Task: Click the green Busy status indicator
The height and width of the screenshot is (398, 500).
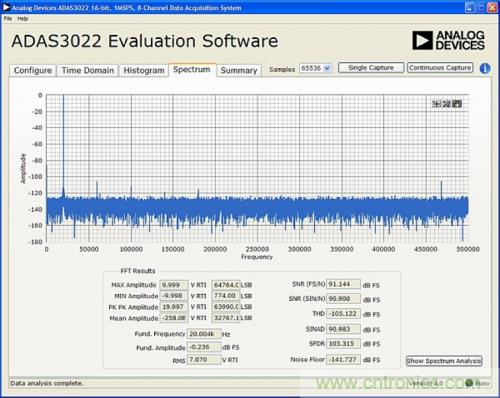Action: 469,383
